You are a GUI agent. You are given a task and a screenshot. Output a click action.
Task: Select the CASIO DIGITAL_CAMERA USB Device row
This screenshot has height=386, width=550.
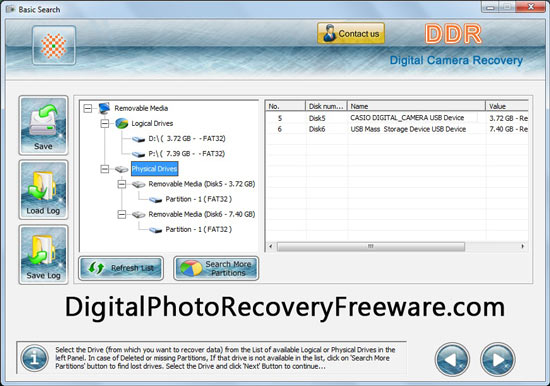pos(397,118)
